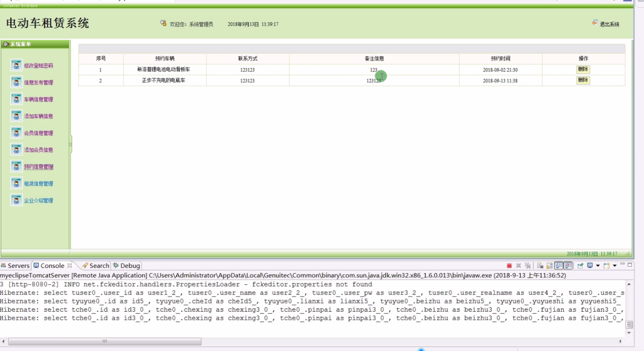644x351 pixels.
Task: Click the time cell 2018-09-13 11:38
Action: point(500,80)
